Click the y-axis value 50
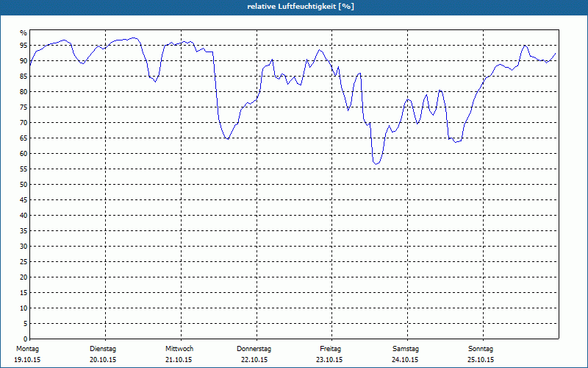The width and height of the screenshot is (588, 368). coord(24,185)
